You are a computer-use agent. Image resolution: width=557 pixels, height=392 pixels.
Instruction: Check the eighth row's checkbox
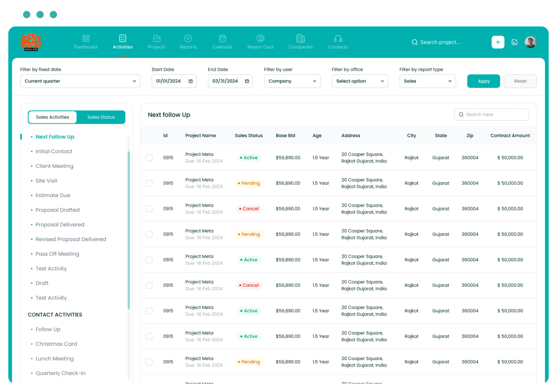[149, 336]
